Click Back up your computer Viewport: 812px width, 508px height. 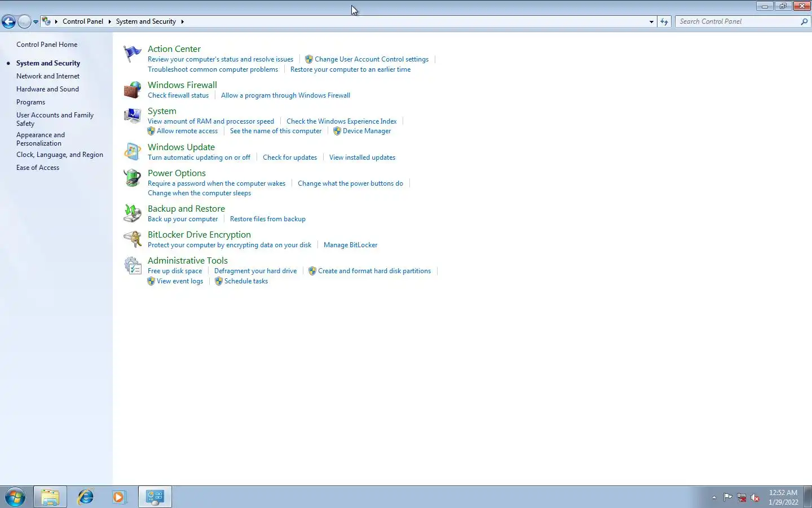click(183, 219)
